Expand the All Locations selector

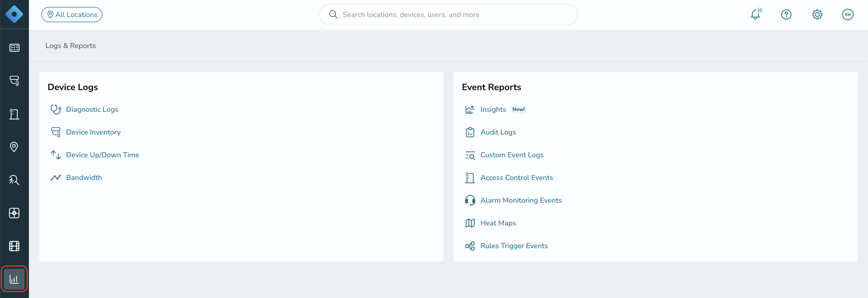coord(72,14)
